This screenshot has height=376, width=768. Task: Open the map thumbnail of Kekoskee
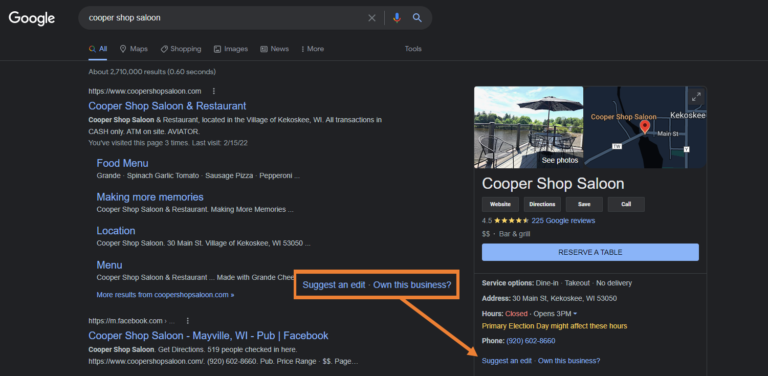pyautogui.click(x=645, y=127)
